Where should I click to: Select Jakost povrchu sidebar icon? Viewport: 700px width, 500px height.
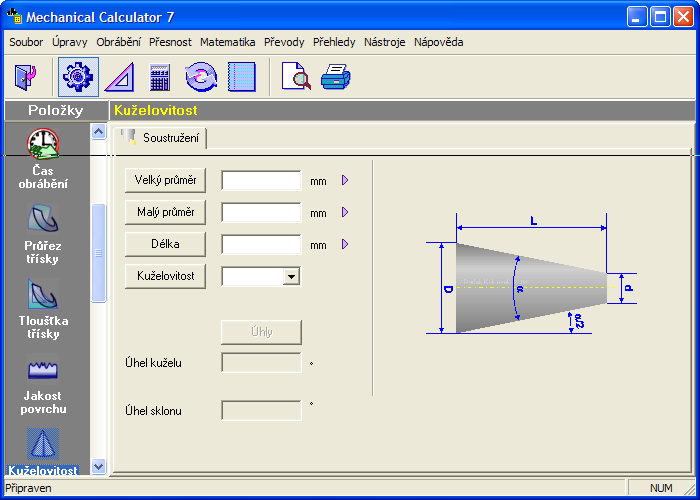click(43, 369)
